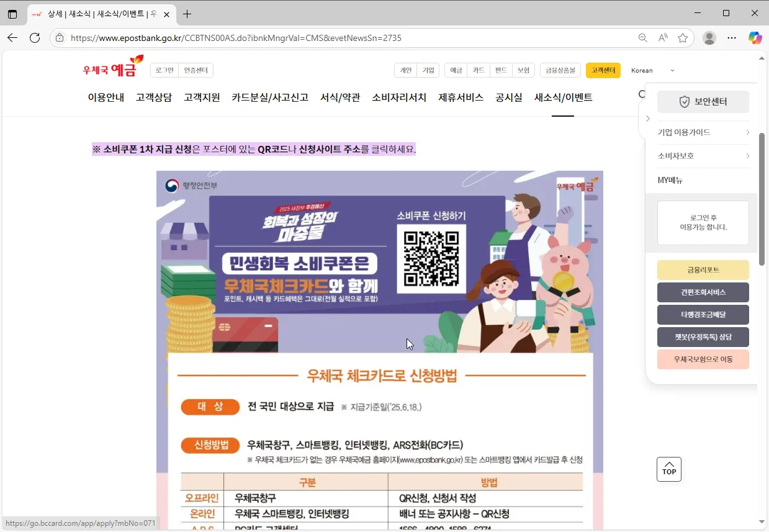The height and width of the screenshot is (532, 769).
Task: Open browser profile avatar
Action: [709, 38]
